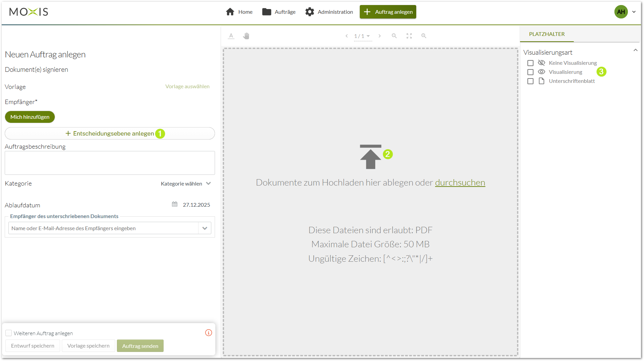
Task: Go to next document page arrow
Action: (x=380, y=36)
